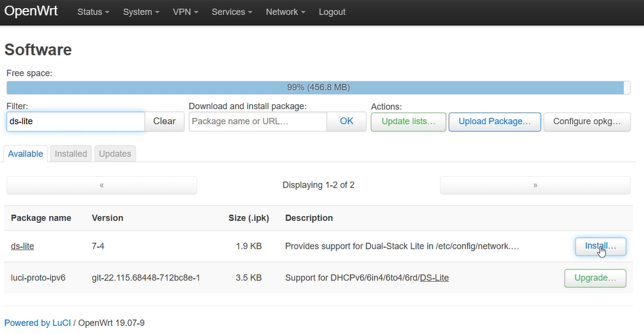Open the Status dropdown menu

(x=94, y=12)
